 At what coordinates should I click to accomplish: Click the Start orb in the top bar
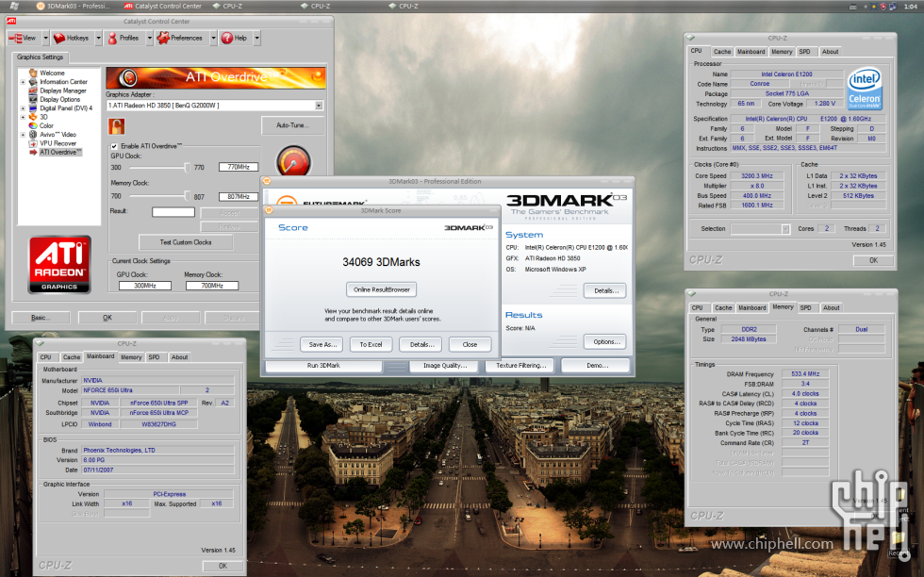coord(14,6)
